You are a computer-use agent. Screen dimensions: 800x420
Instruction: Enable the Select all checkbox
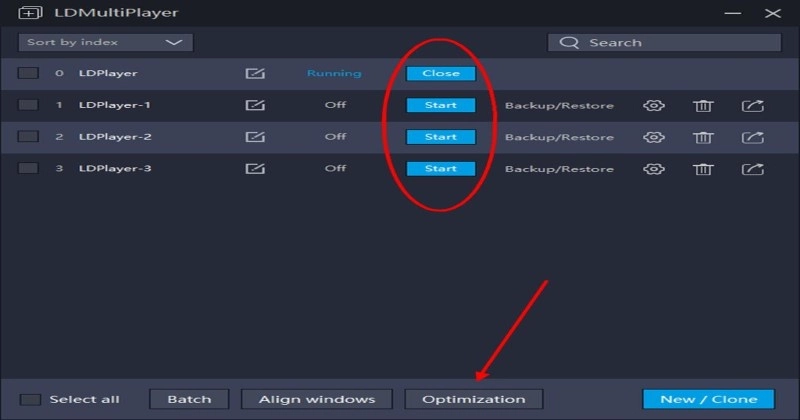click(30, 399)
